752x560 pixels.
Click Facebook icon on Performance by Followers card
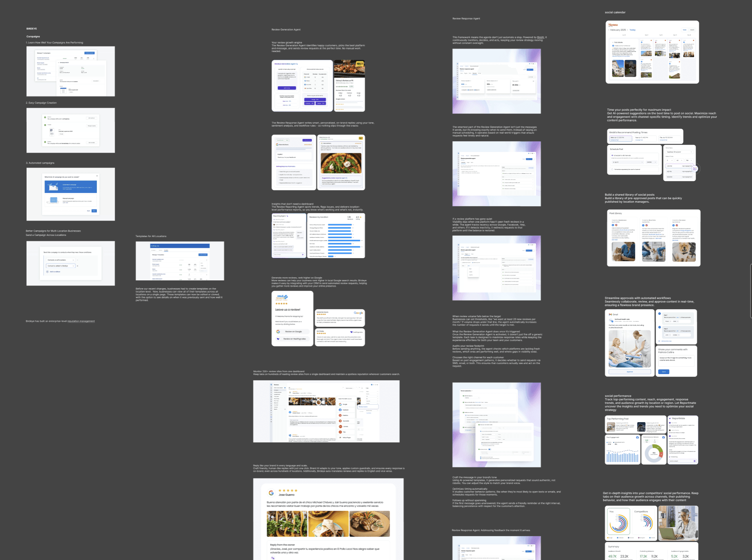[663, 437]
